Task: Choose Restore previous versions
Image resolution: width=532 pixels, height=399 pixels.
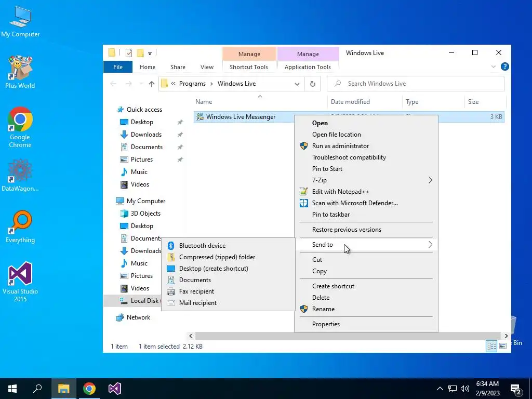Action: point(366,229)
